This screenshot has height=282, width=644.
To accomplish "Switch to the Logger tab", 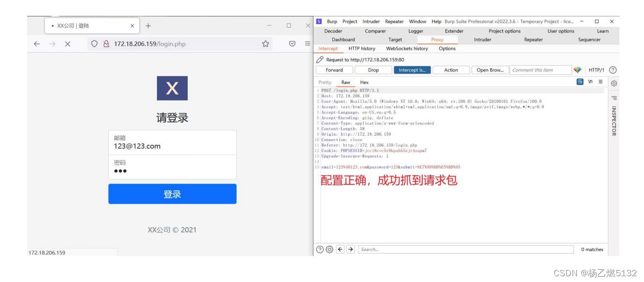I will (415, 31).
